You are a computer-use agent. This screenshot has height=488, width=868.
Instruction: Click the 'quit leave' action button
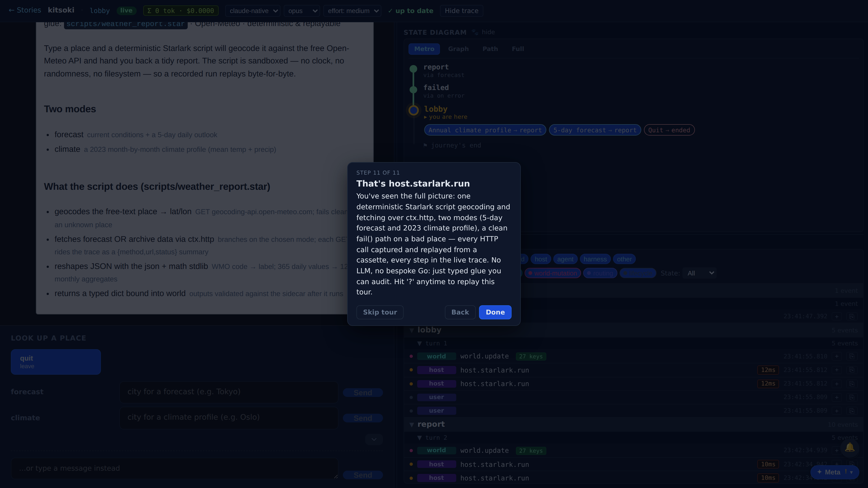[x=56, y=362]
